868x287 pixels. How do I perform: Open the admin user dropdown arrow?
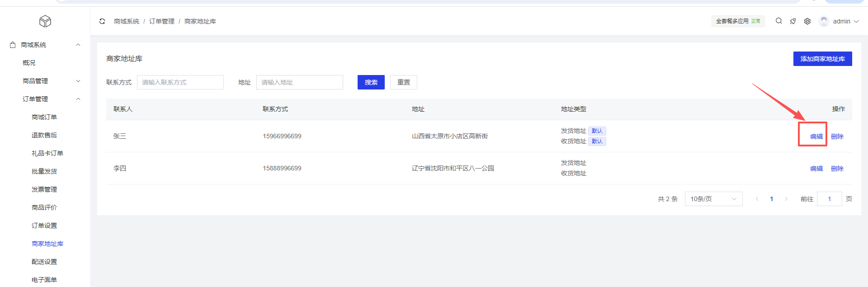[x=856, y=21]
